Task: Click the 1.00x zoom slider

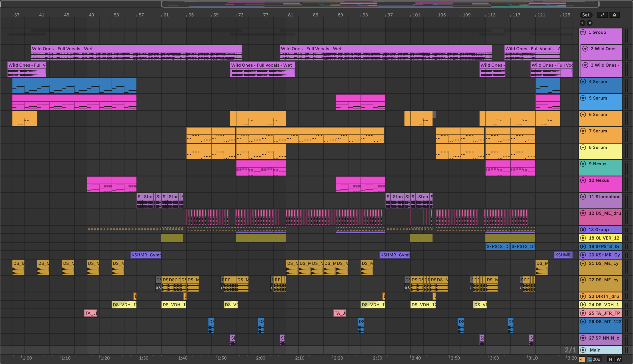Action: click(594, 359)
